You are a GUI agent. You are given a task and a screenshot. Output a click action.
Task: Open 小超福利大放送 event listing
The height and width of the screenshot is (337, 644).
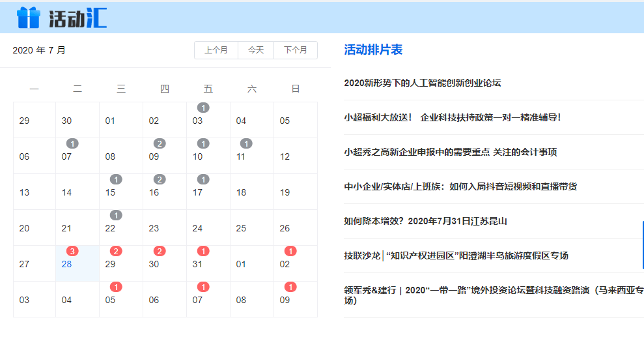click(452, 117)
